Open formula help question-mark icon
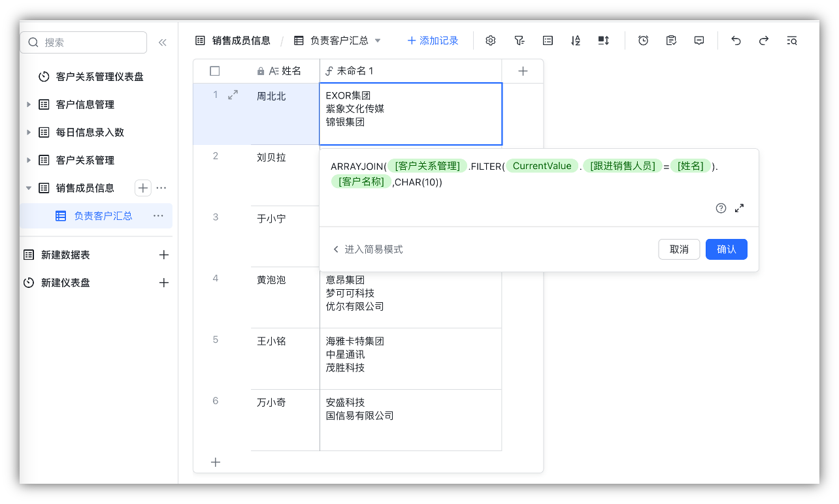 click(721, 208)
